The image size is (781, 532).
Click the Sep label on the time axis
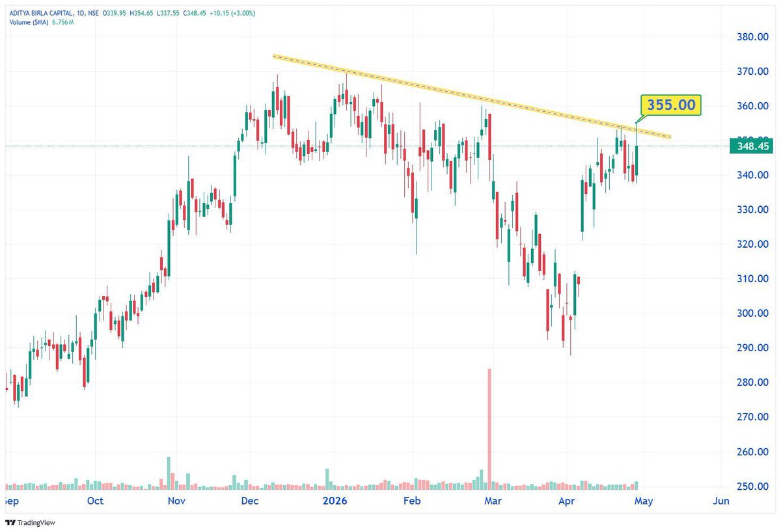[x=10, y=501]
